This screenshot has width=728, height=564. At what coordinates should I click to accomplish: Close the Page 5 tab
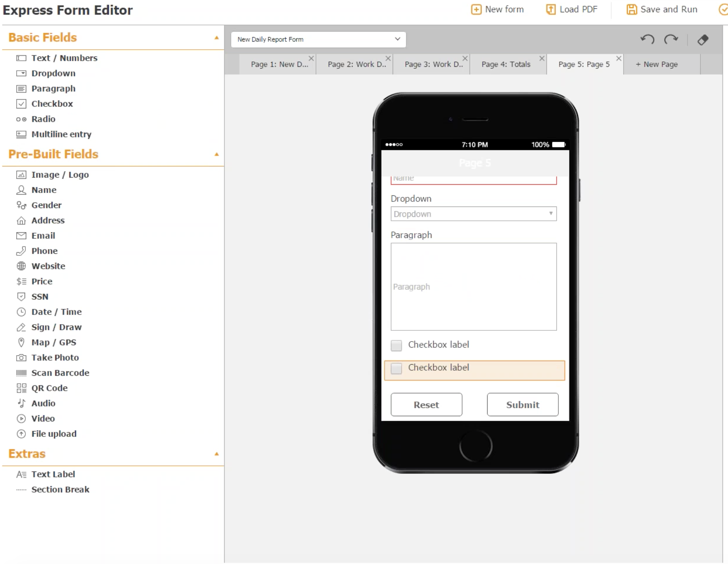pyautogui.click(x=619, y=58)
